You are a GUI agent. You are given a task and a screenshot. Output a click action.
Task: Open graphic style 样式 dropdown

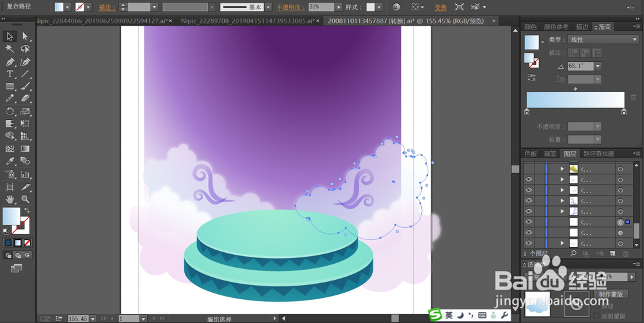coord(379,7)
